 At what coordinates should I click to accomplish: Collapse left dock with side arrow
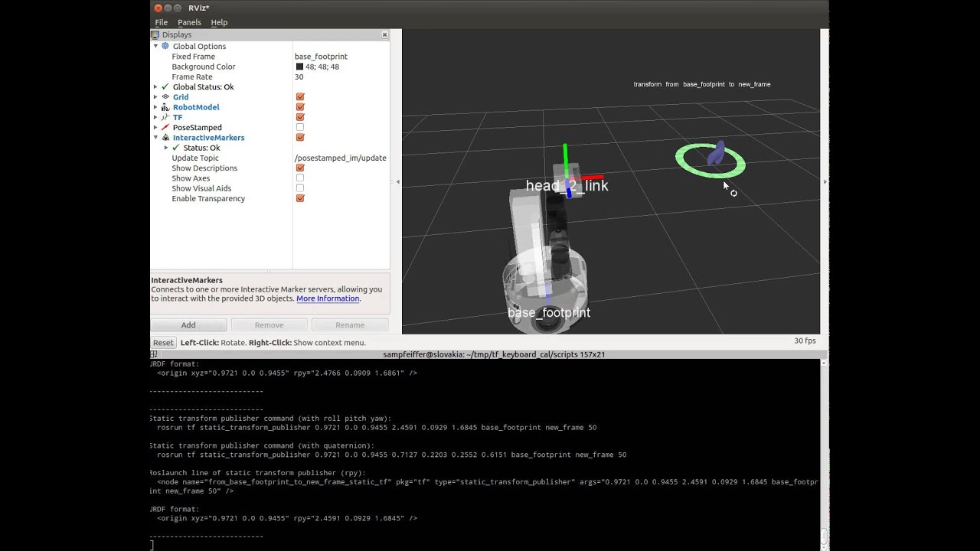point(397,181)
